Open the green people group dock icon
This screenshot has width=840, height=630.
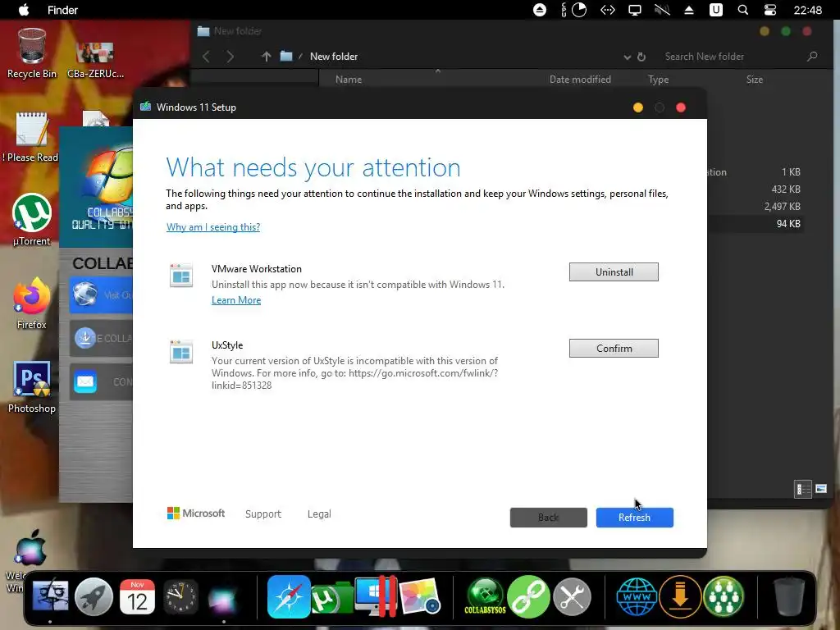724,596
